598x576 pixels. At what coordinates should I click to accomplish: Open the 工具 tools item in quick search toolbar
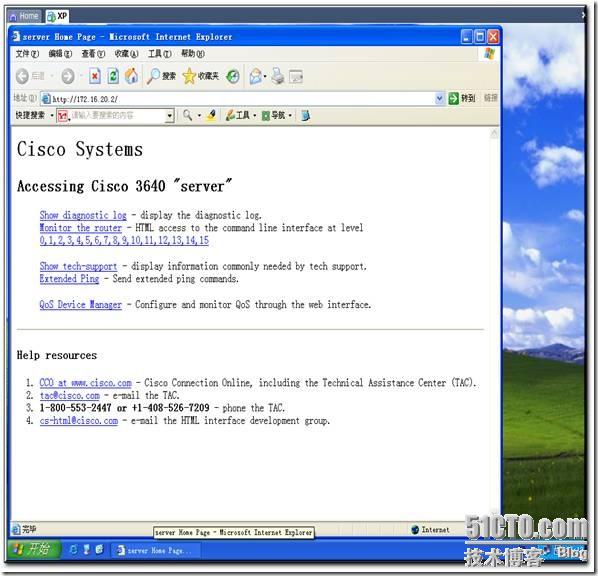click(x=238, y=115)
